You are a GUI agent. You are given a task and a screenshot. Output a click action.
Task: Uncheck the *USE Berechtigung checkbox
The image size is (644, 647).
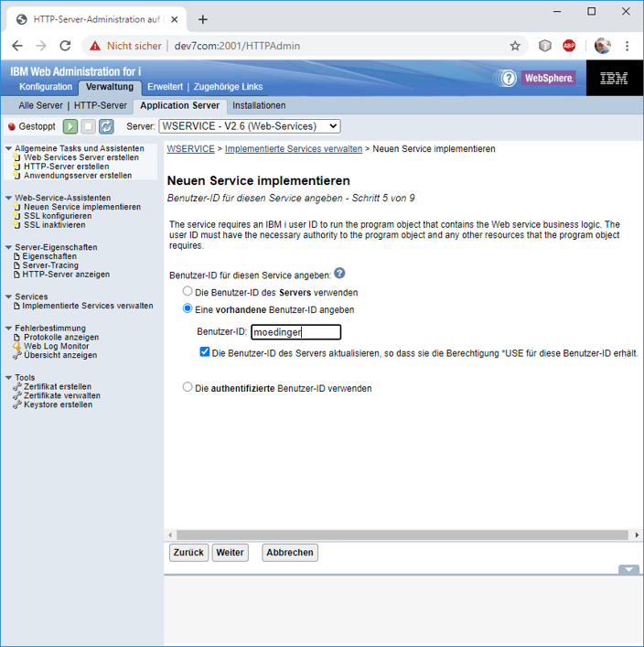205,352
